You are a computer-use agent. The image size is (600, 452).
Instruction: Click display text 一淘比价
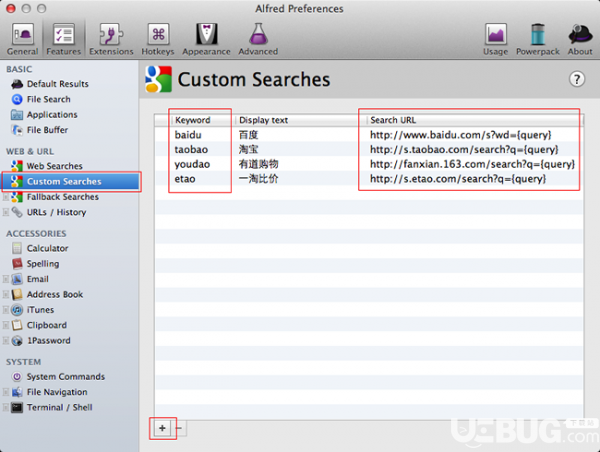[x=258, y=179]
